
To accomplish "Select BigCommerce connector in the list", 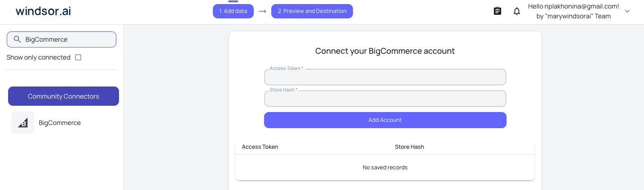I will 60,123.
